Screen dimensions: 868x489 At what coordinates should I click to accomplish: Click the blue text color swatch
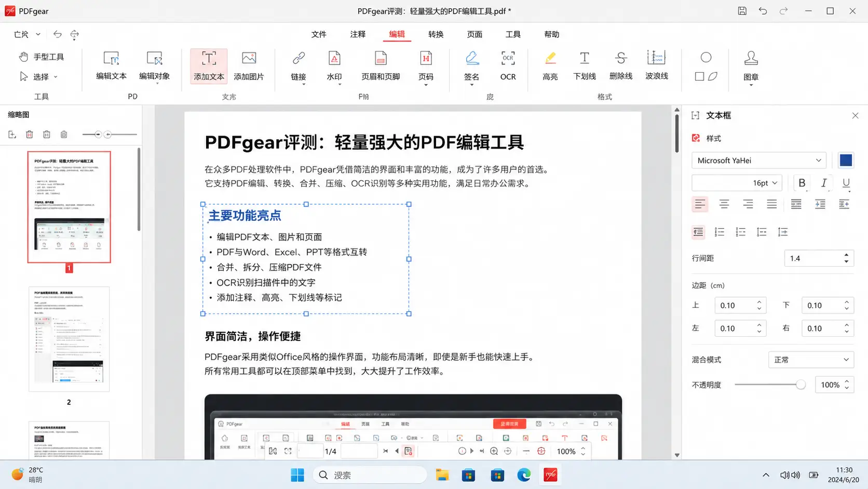[x=846, y=161]
